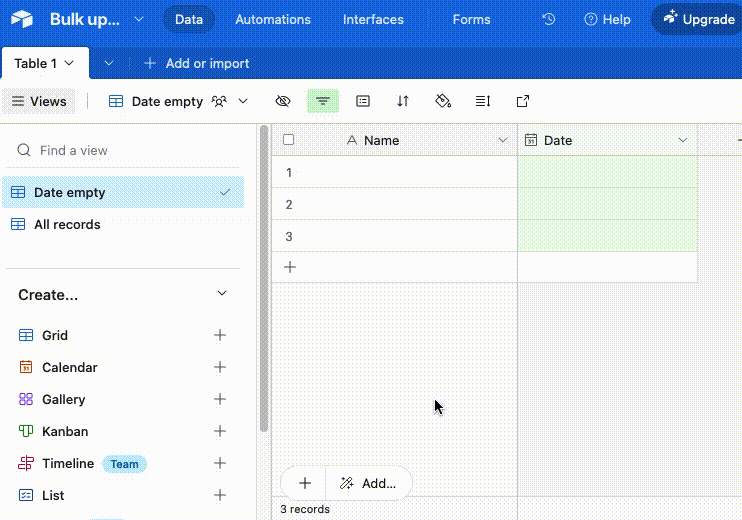This screenshot has height=520, width=742.
Task: Open the Name column header dropdown
Action: coord(503,140)
